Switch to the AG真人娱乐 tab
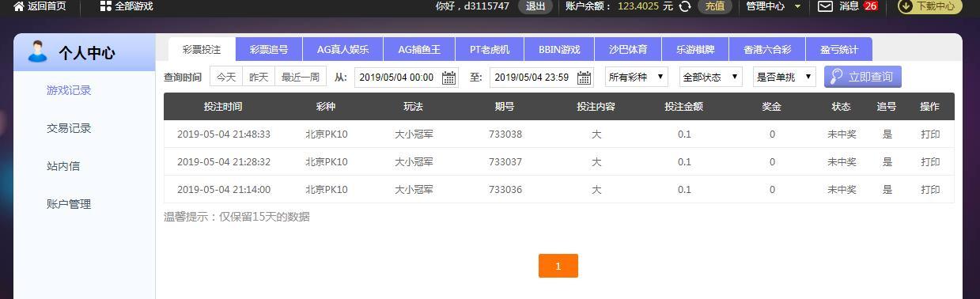The width and height of the screenshot is (980, 299). 342,49
